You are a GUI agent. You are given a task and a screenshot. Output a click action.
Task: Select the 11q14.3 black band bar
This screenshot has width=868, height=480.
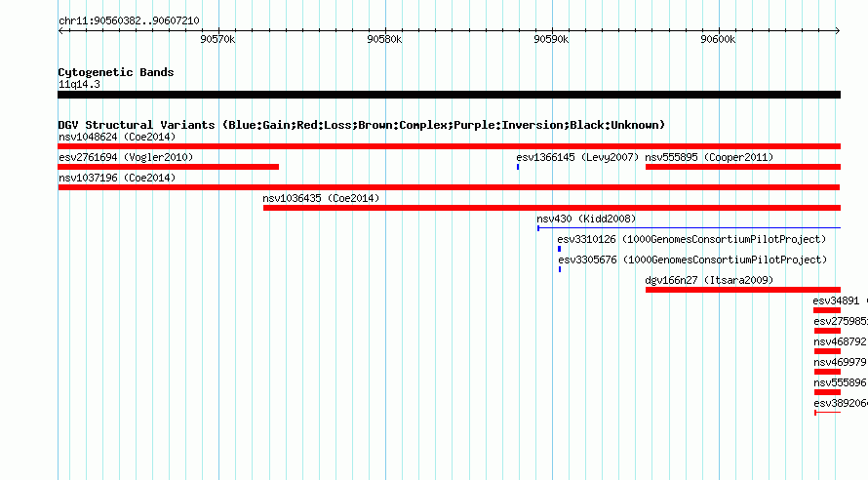pos(449,95)
